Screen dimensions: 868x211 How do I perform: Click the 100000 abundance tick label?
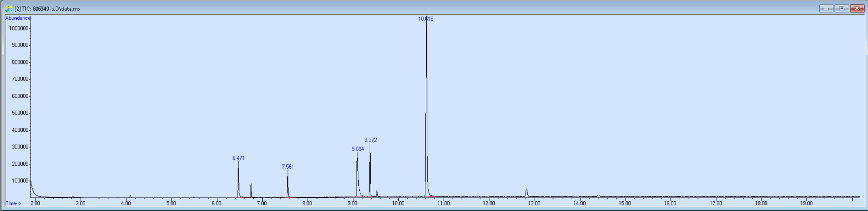coord(20,181)
